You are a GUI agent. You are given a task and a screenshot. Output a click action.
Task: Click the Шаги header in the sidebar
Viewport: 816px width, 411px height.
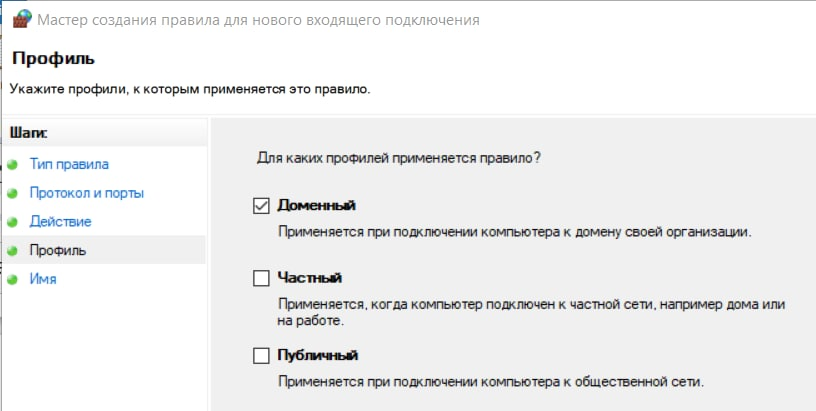[x=28, y=132]
